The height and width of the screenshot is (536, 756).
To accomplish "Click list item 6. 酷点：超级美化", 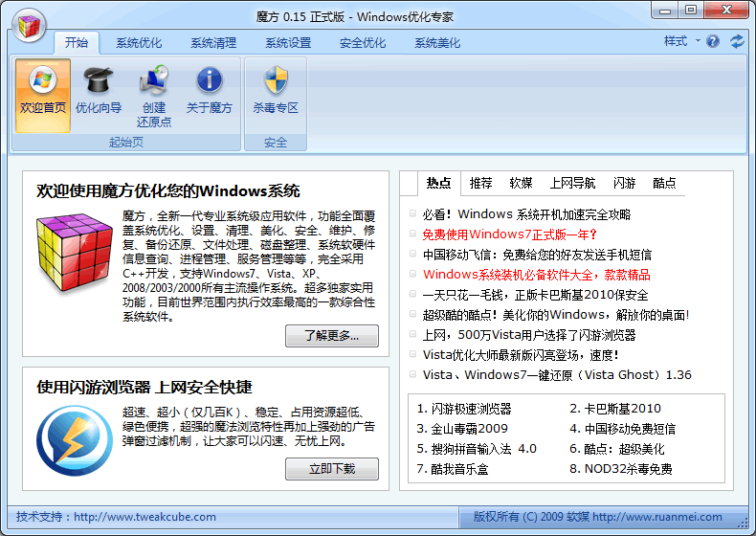I will click(616, 449).
